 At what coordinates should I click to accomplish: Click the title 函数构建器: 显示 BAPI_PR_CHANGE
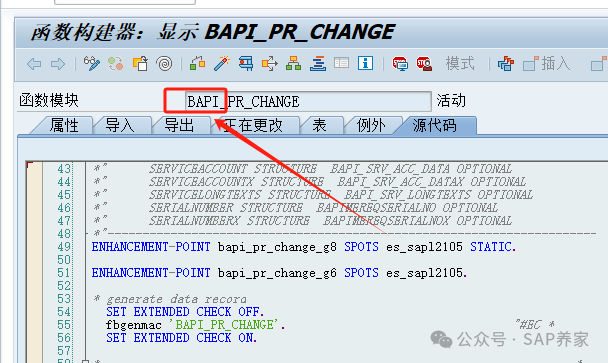point(212,32)
